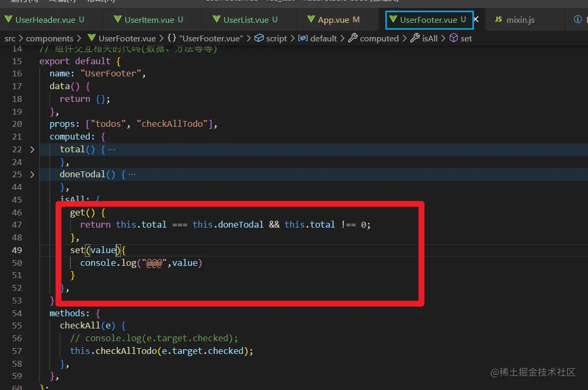This screenshot has width=588, height=390.
Task: Click the 'value' parameter in set(value)
Action: pyautogui.click(x=103, y=250)
